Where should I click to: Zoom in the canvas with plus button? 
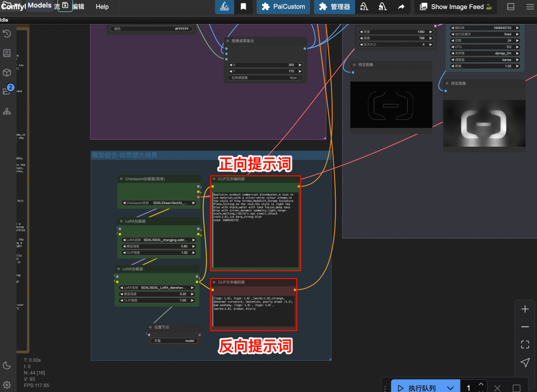point(525,309)
